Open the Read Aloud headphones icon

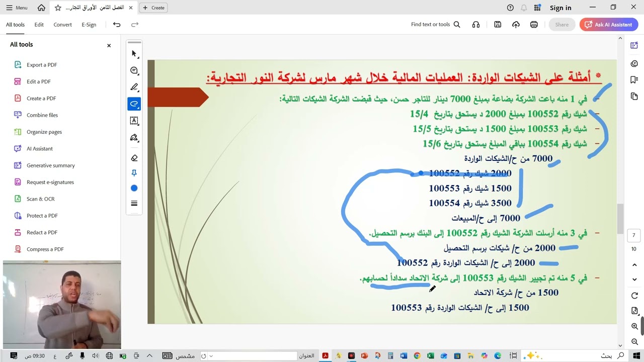point(476,25)
